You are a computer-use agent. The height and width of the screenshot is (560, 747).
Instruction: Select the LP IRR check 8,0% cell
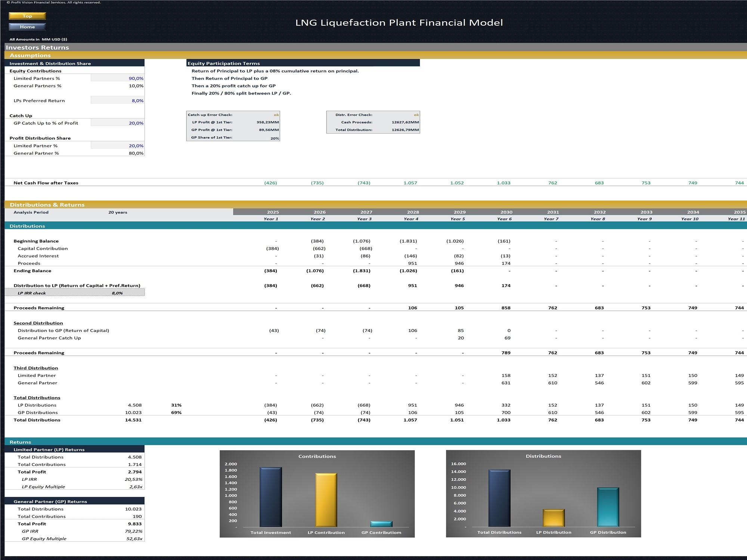click(x=117, y=293)
